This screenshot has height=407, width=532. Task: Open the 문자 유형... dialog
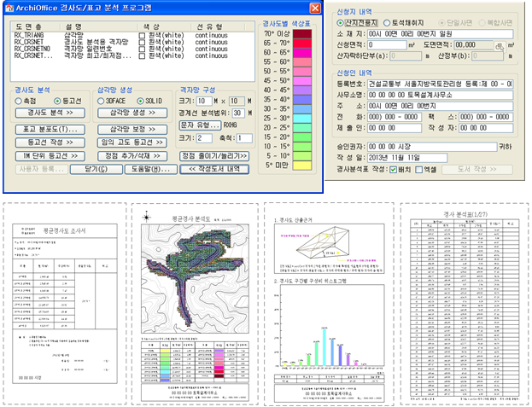tap(200, 125)
